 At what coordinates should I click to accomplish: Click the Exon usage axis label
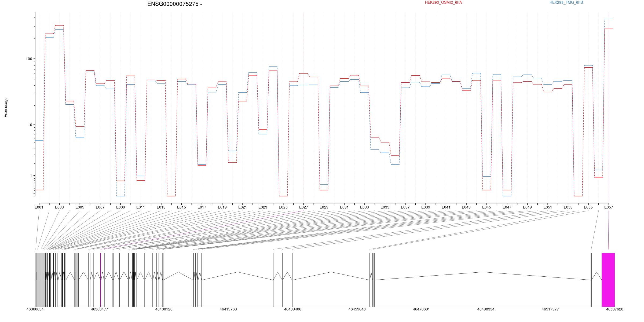(6, 107)
